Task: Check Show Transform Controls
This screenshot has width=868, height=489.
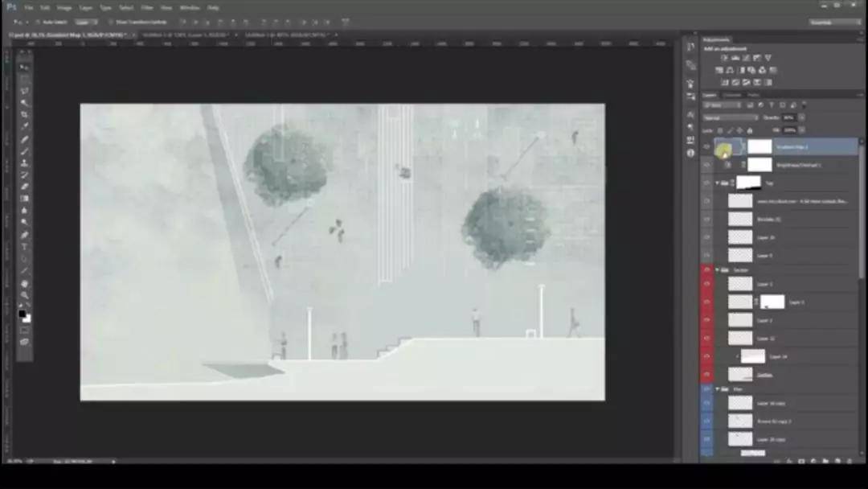Action: click(111, 23)
